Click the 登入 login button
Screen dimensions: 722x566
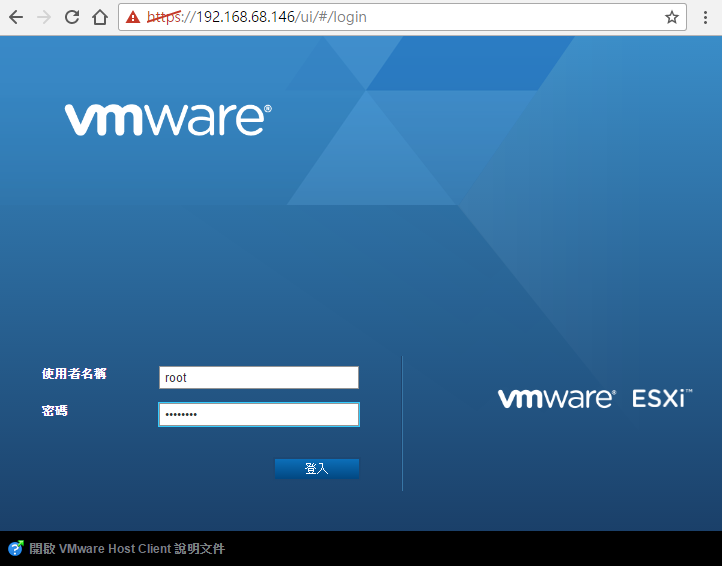317,469
